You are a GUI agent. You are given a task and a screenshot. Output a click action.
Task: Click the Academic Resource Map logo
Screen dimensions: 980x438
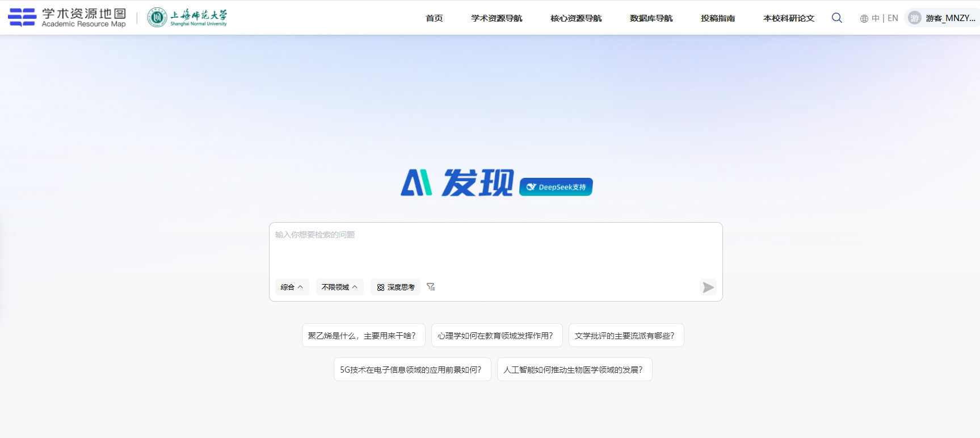pos(67,18)
